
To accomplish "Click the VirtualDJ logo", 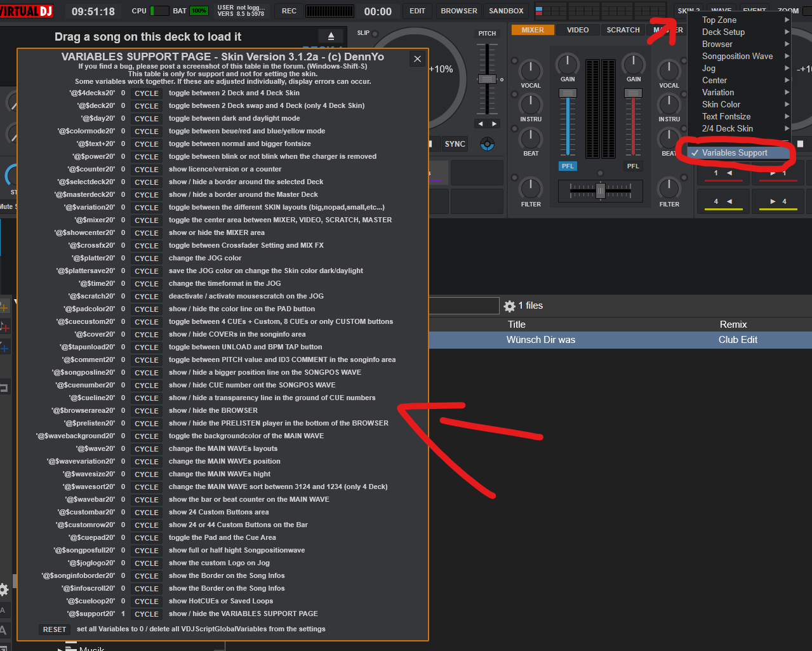I will pyautogui.click(x=26, y=11).
